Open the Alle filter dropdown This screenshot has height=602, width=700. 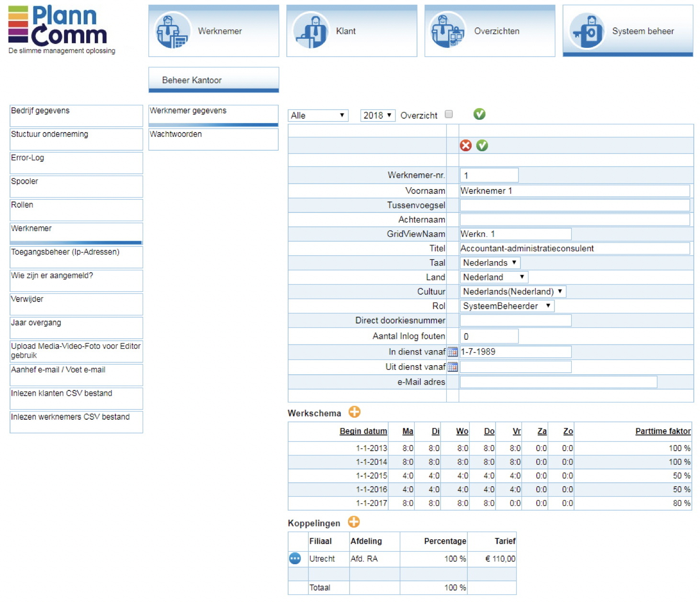[x=317, y=115]
